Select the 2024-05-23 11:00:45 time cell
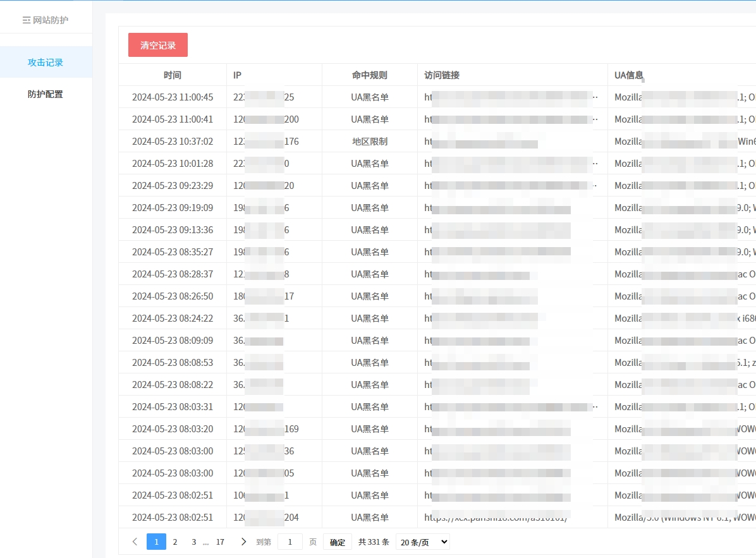This screenshot has height=558, width=756. [x=173, y=97]
